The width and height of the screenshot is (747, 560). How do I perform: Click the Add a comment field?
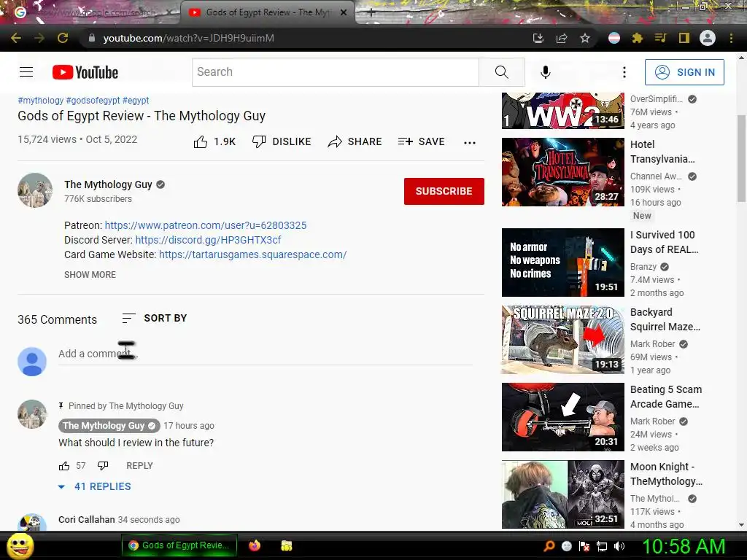tap(266, 354)
